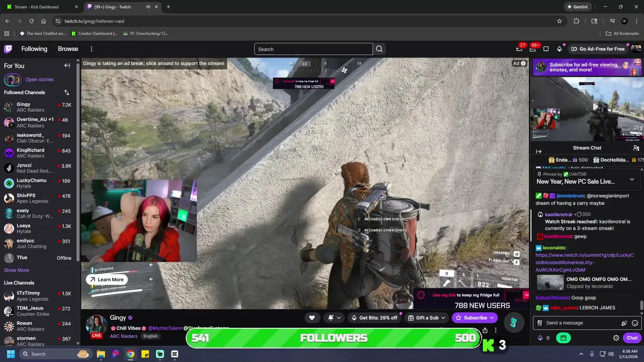Image resolution: width=644 pixels, height=362 pixels.
Task: Switch to the Stream - Kick Dashboard tab
Action: tap(43, 7)
